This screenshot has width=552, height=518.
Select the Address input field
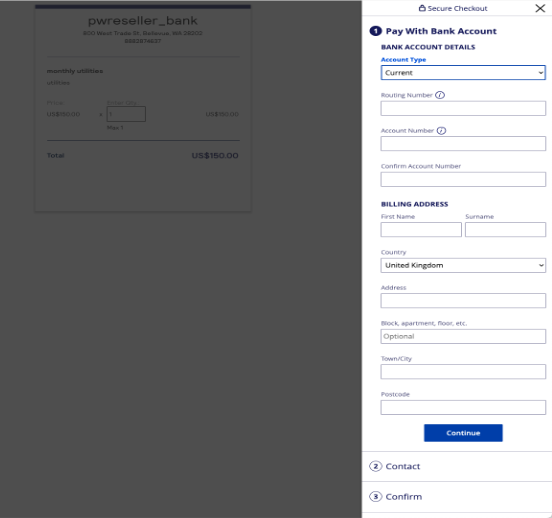[x=463, y=301]
